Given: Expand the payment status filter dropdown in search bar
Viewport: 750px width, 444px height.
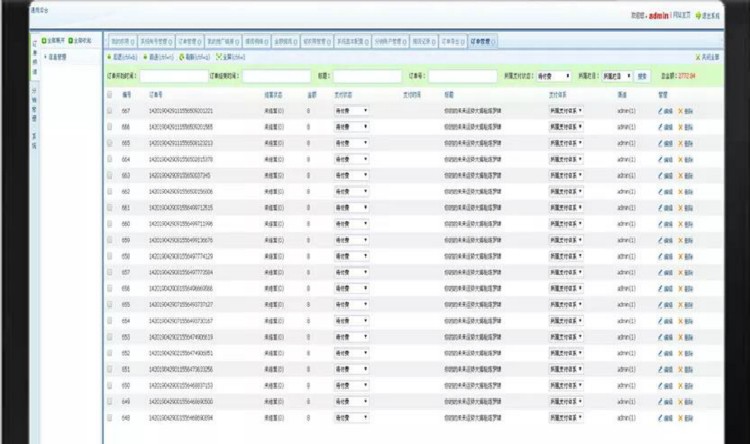Looking at the screenshot, I should (x=554, y=75).
